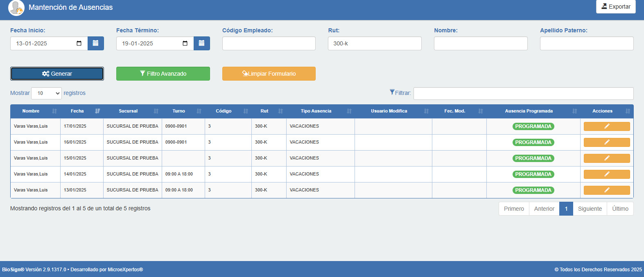Click PROGRAMADA badge in the 13/01/2025 row

click(533, 190)
